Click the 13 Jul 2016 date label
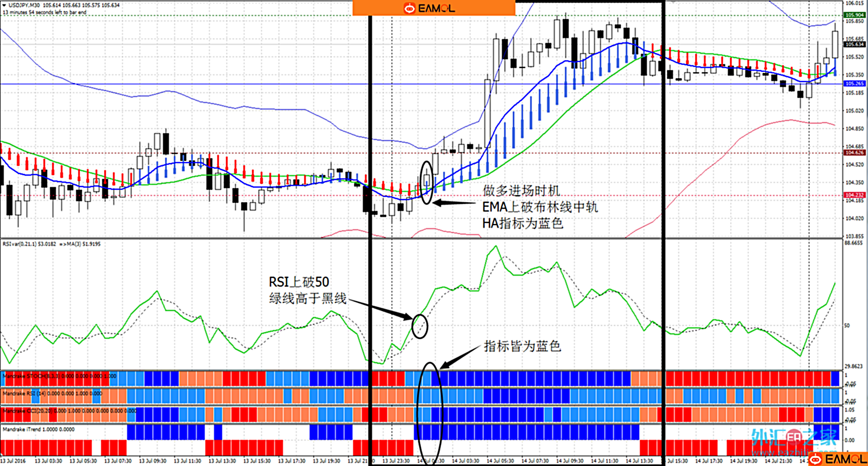 pyautogui.click(x=14, y=461)
